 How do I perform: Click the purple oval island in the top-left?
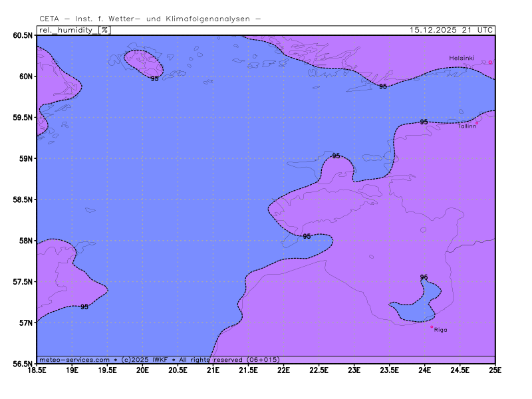tap(143, 62)
